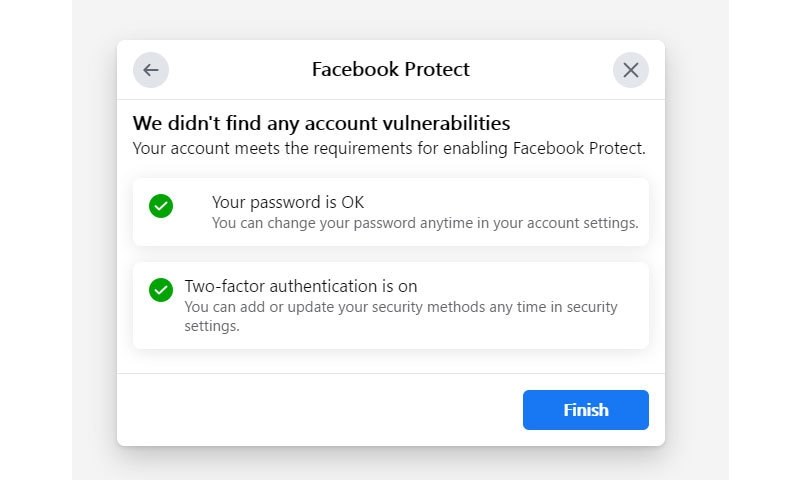Click the 'Facebook Protect' dialog title

point(390,69)
